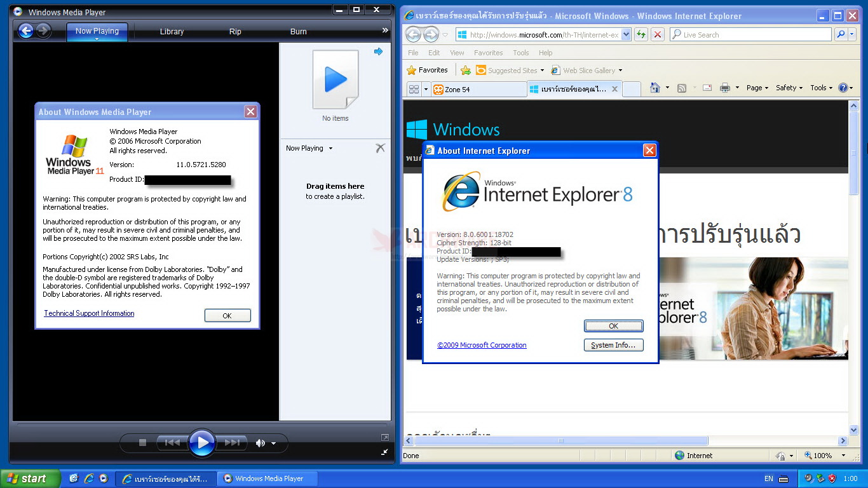Switch to the Burn tab
This screenshot has width=868, height=488.
click(x=299, y=32)
